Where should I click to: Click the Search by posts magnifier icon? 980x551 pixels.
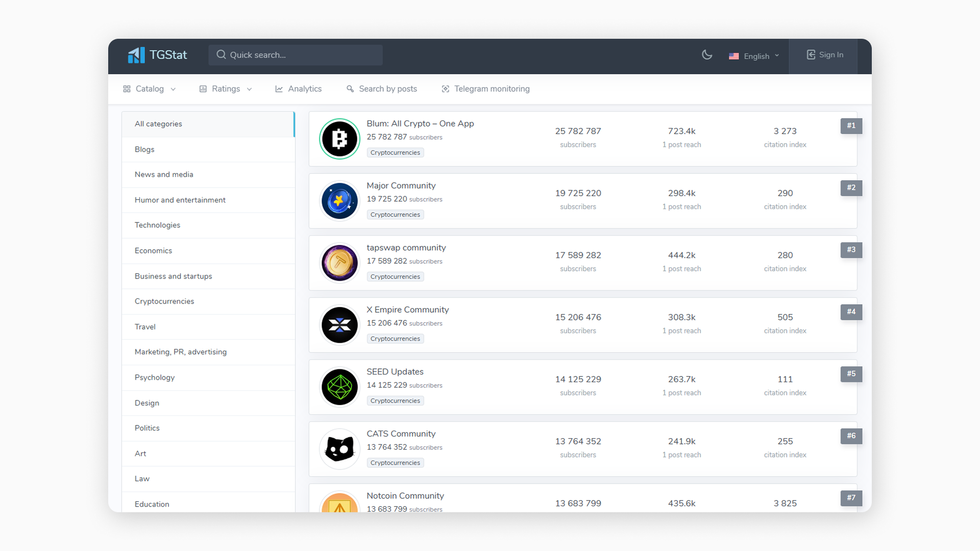point(350,89)
